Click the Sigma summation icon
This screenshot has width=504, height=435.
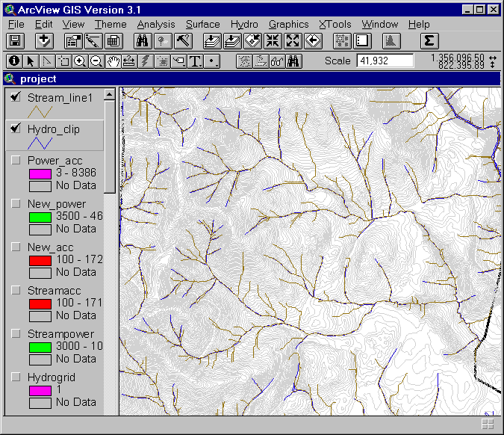coord(429,41)
